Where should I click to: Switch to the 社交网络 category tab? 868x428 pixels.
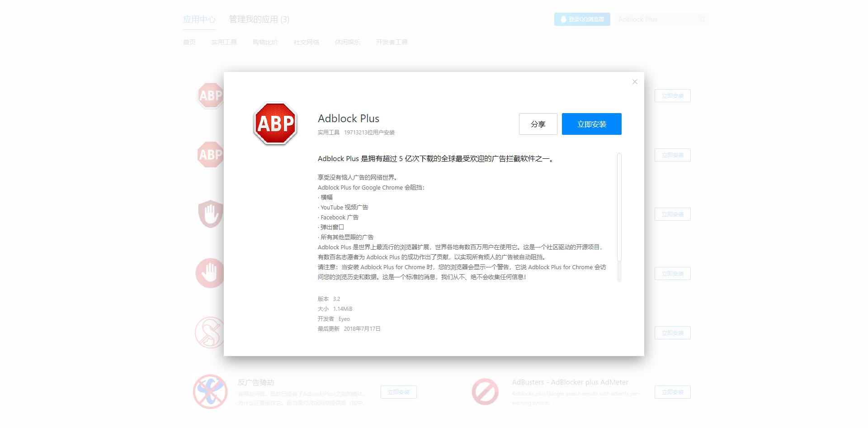[306, 42]
